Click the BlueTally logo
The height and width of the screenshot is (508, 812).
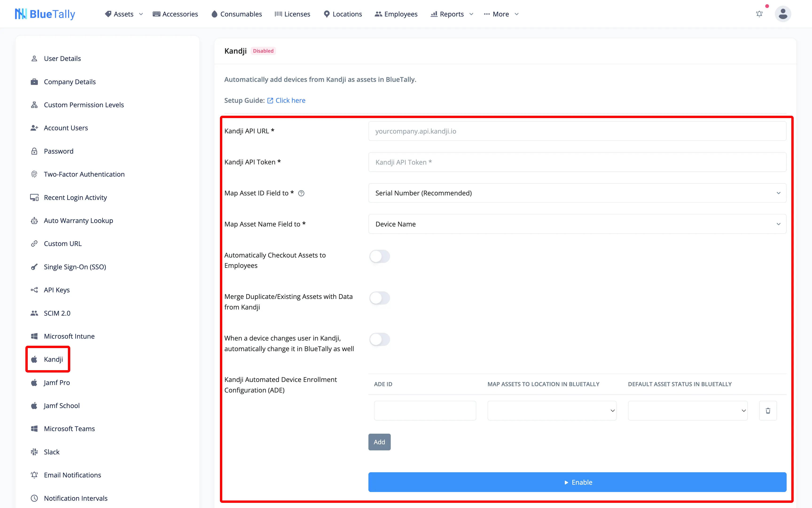pyautogui.click(x=45, y=14)
